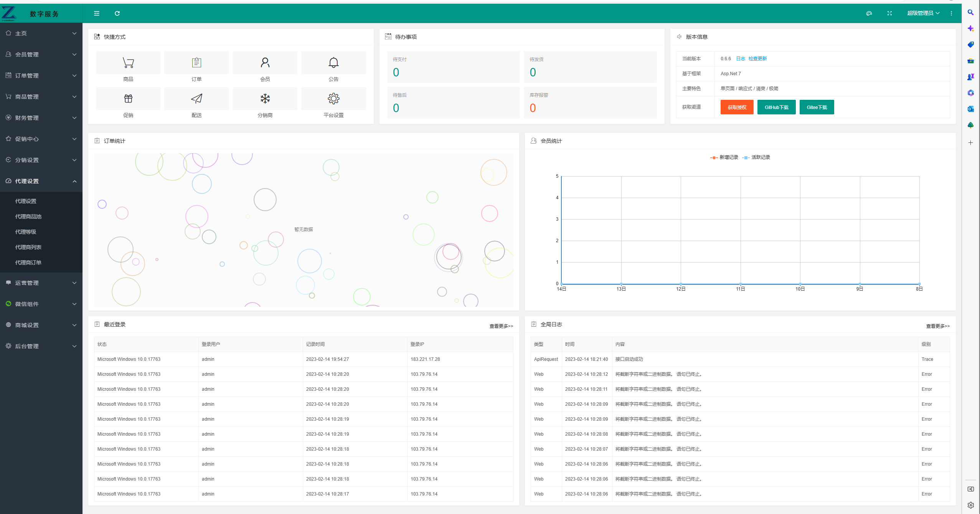Image resolution: width=980 pixels, height=514 pixels.
Task: Click the login IP 183.221.17.28
Action: pyautogui.click(x=425, y=359)
